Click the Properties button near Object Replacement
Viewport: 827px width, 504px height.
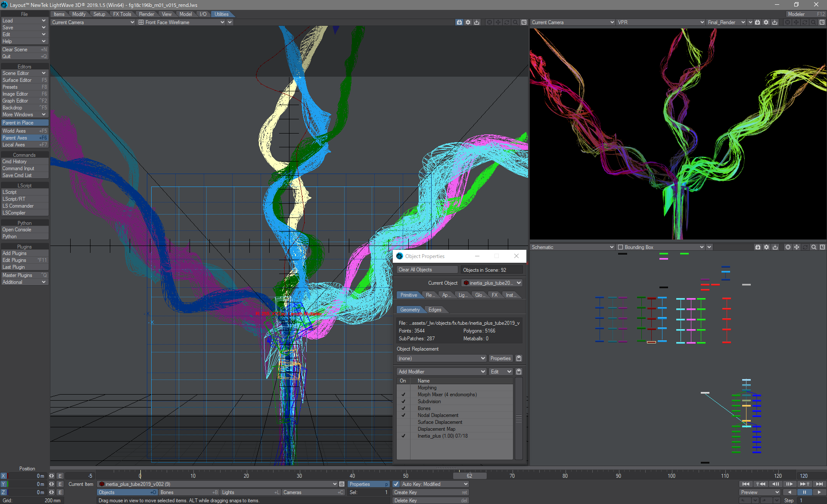pyautogui.click(x=500, y=358)
